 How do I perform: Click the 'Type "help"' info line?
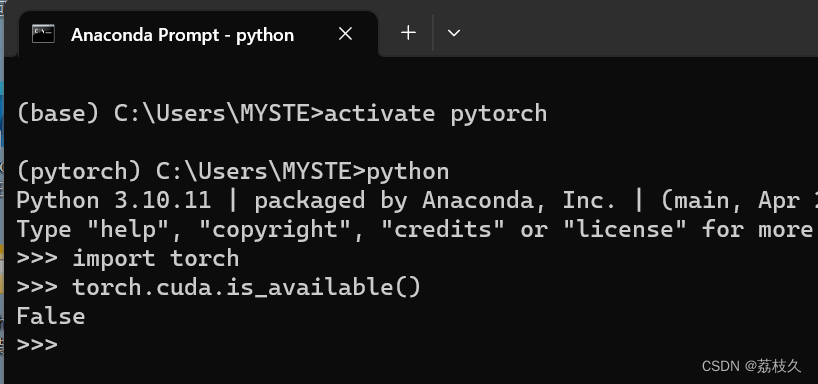(416, 230)
